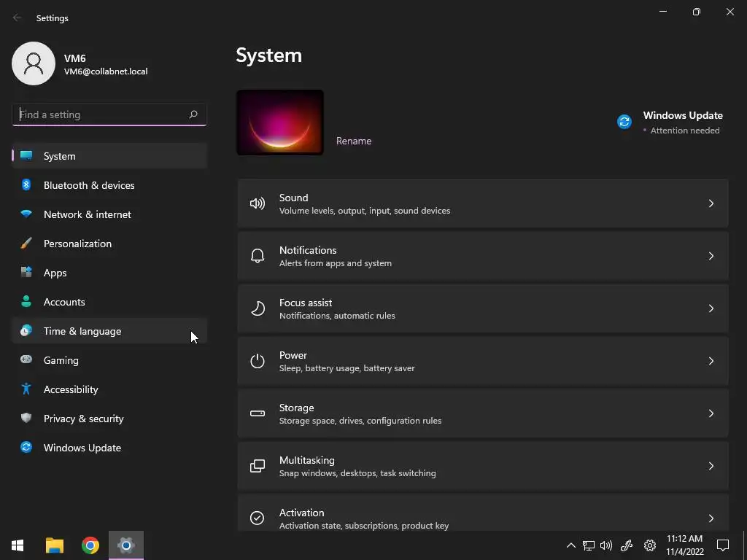This screenshot has height=560, width=747.
Task: Click the Apps grid icon in sidebar
Action: (26, 272)
